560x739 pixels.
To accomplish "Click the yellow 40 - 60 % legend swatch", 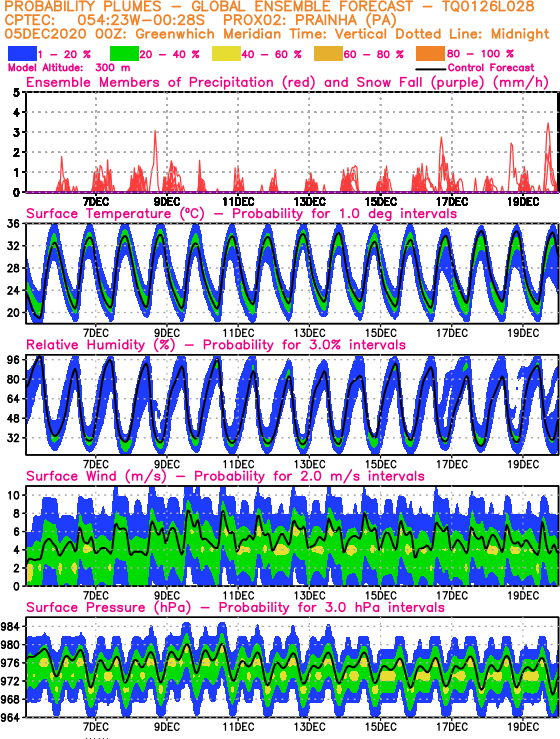I will click(x=226, y=54).
